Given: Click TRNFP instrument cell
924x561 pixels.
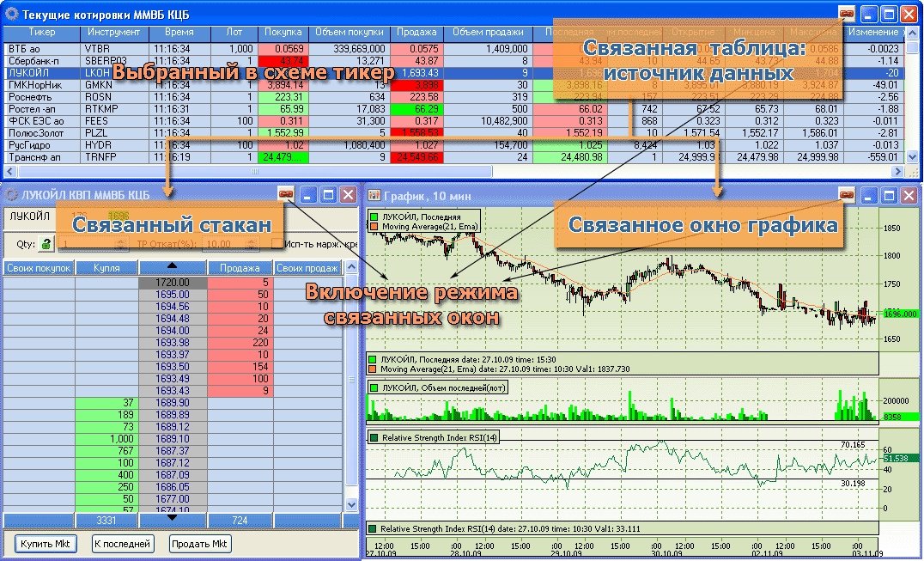Looking at the screenshot, I should [x=114, y=157].
